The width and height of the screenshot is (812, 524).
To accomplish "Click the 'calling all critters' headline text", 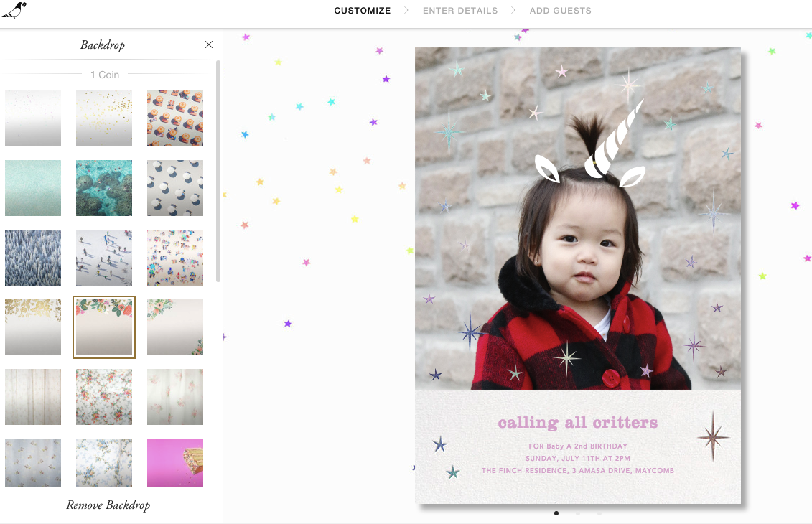I will point(578,423).
